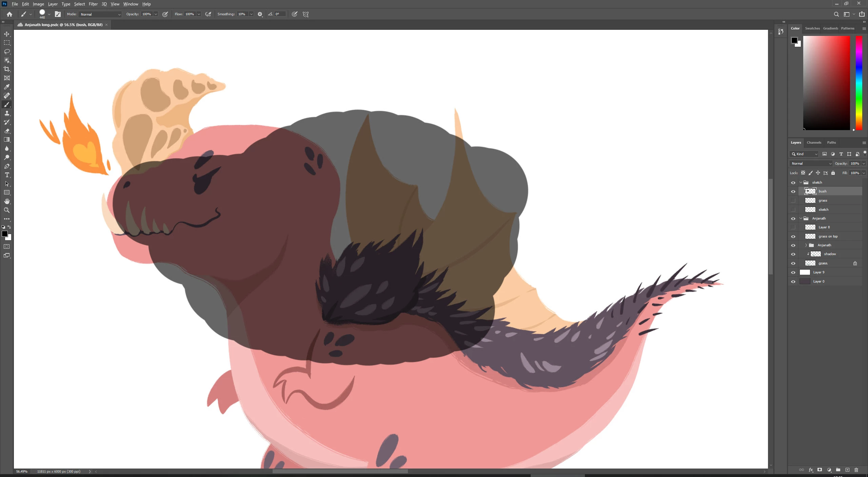Hide the grass on top layer

tap(793, 236)
